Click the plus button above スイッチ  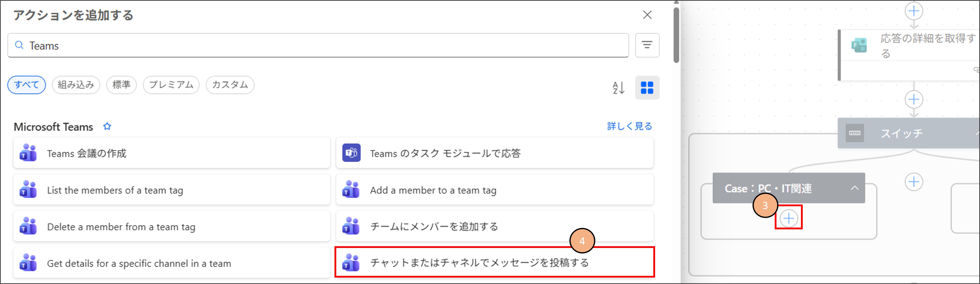pos(914,100)
